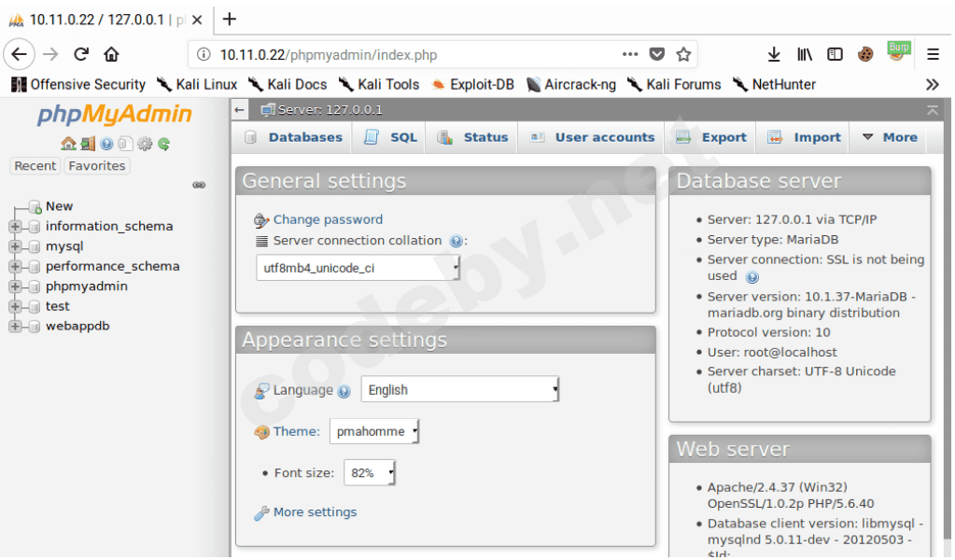The image size is (955, 560).
Task: Open Kali Tools bookmark
Action: click(x=379, y=85)
